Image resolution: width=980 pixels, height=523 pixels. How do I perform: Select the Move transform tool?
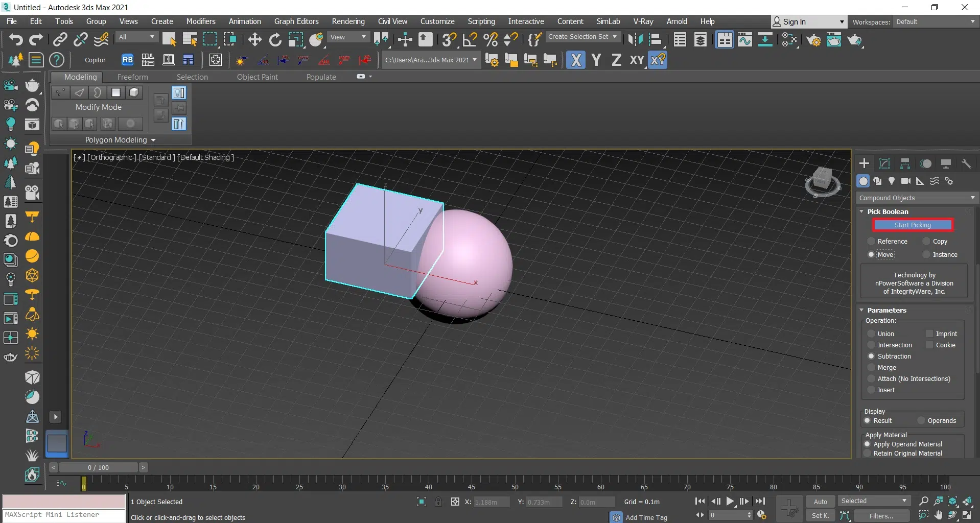point(254,39)
